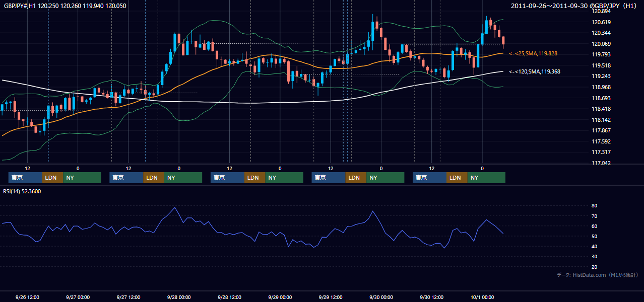This screenshot has height=302, width=644.
Task: Click the RSI 20 level label
Action: (594, 267)
